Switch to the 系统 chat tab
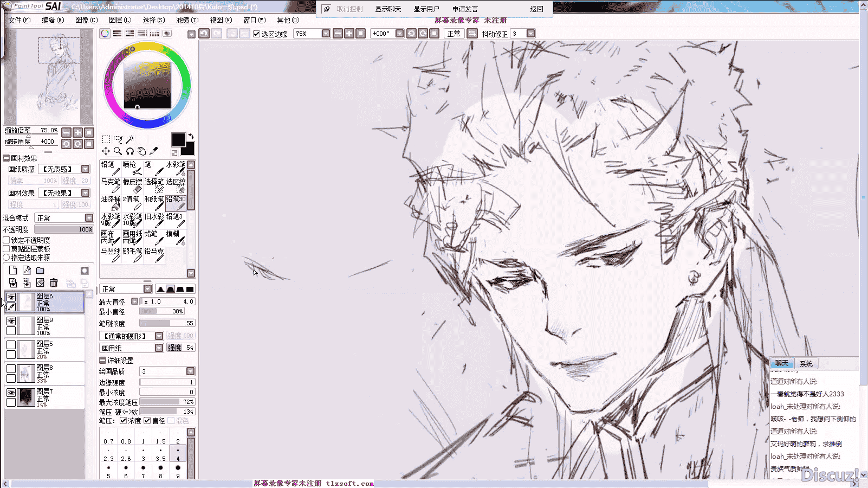The image size is (868, 488). coord(806,364)
